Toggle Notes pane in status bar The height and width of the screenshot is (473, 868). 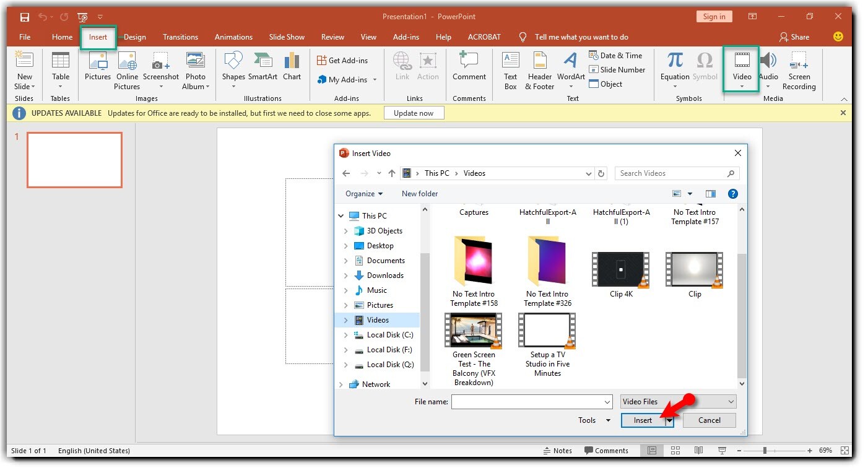(x=558, y=451)
